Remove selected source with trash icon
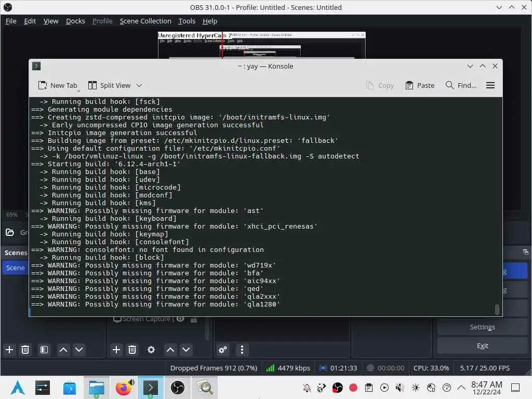This screenshot has height=399, width=532. pyautogui.click(x=132, y=350)
